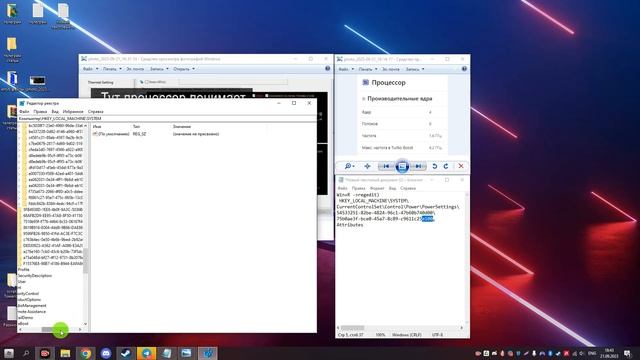
Task: Click right arrow of registry tree horizontal scrollbar
Action: tap(80, 329)
